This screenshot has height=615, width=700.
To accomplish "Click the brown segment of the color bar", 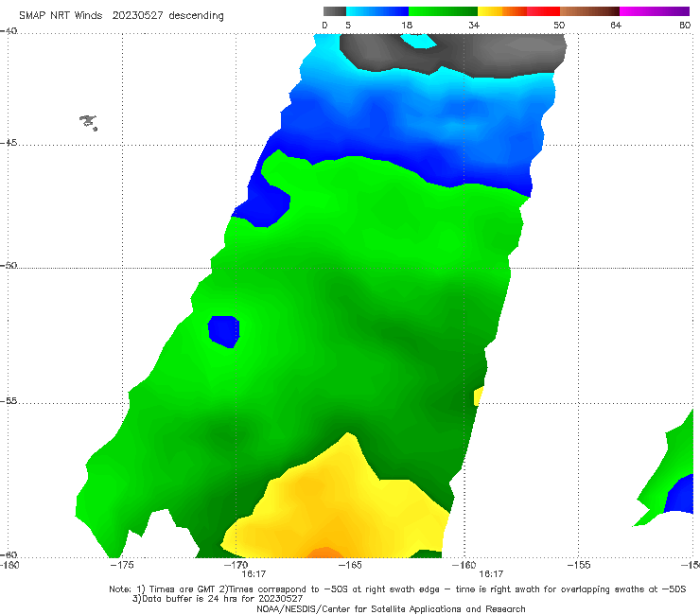I will pos(589,11).
